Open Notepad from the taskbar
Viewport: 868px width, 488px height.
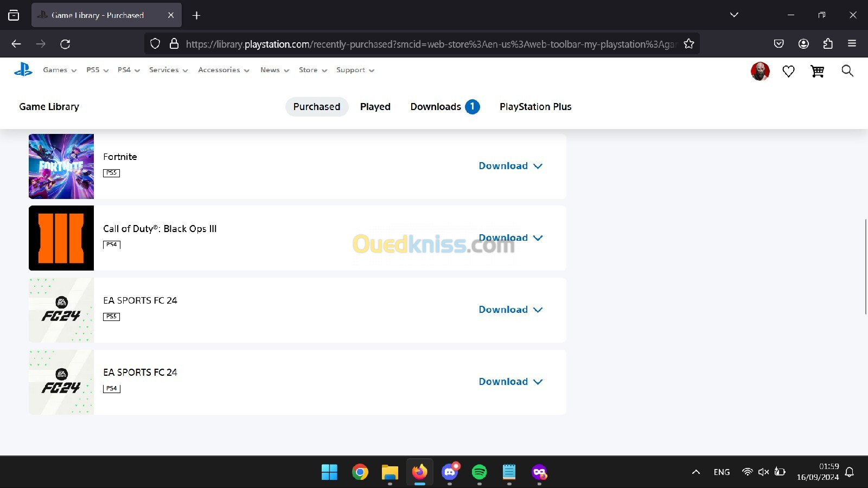[x=509, y=472]
